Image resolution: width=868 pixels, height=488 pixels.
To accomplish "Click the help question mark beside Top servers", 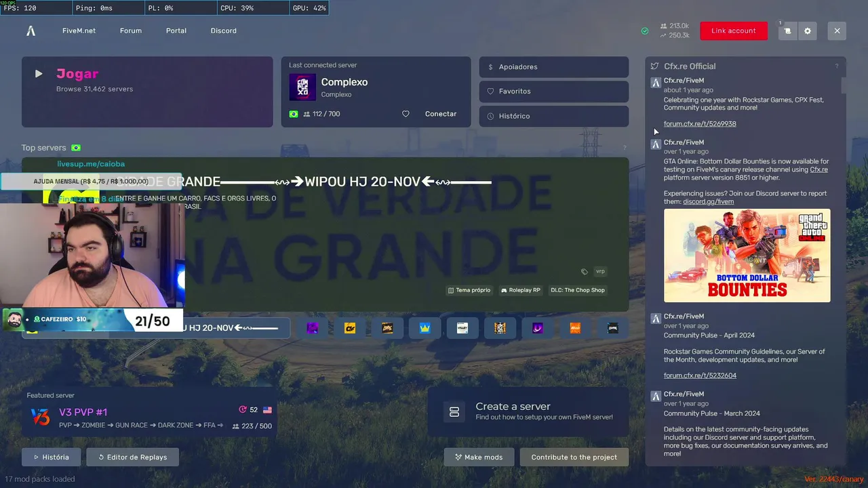I will pyautogui.click(x=625, y=148).
